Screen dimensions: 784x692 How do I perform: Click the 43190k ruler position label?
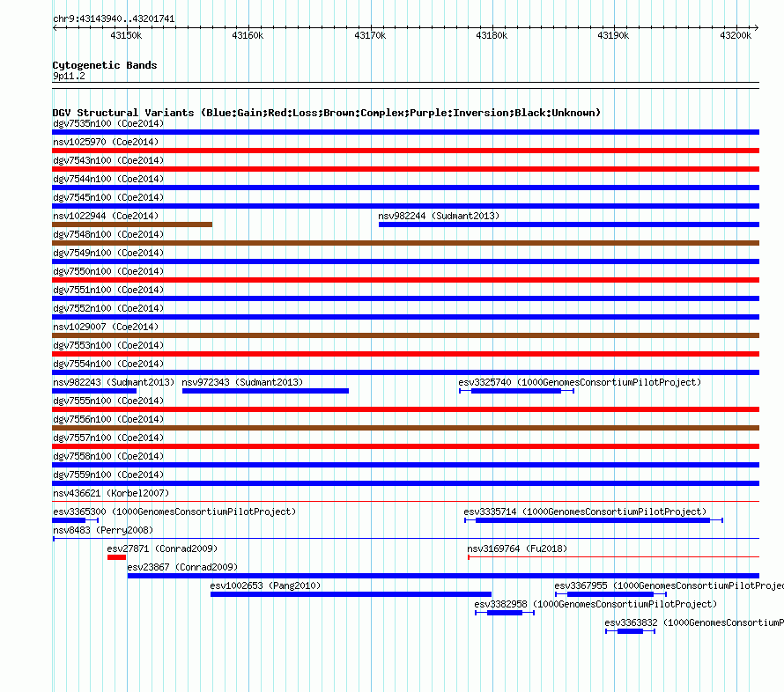(613, 35)
